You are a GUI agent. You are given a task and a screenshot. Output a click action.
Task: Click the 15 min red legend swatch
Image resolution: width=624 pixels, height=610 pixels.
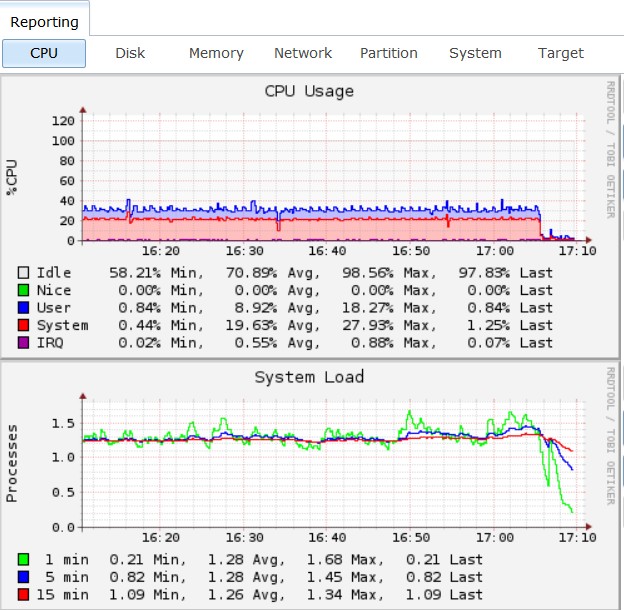point(23,594)
